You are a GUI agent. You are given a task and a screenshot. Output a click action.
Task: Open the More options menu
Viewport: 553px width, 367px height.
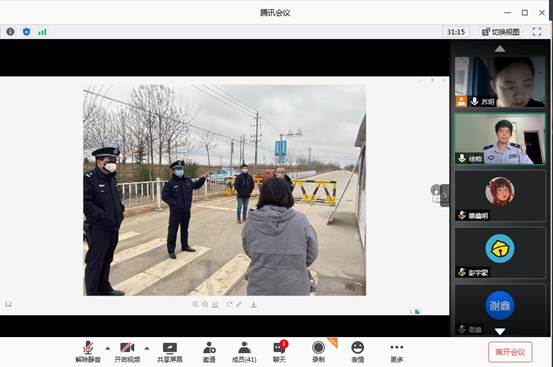pyautogui.click(x=397, y=352)
